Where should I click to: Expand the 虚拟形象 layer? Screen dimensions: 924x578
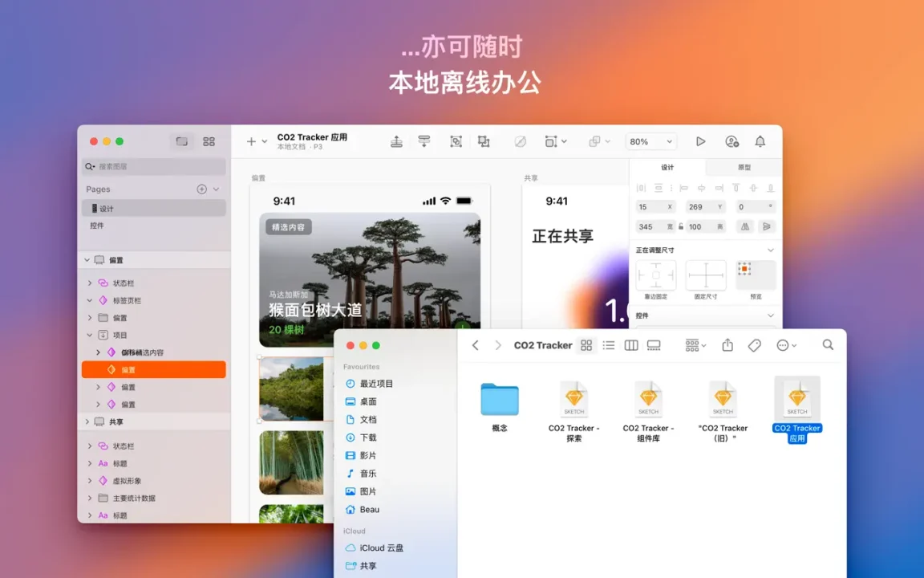(90, 481)
